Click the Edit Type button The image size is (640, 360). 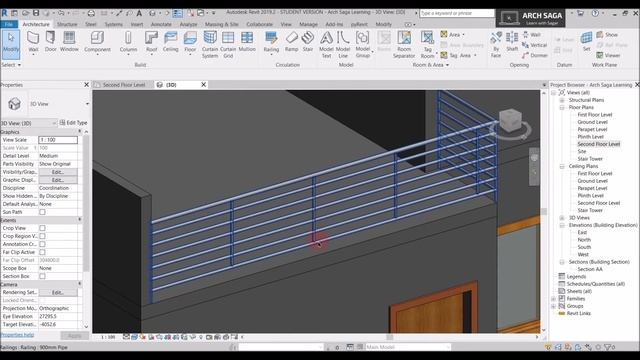[73, 122]
